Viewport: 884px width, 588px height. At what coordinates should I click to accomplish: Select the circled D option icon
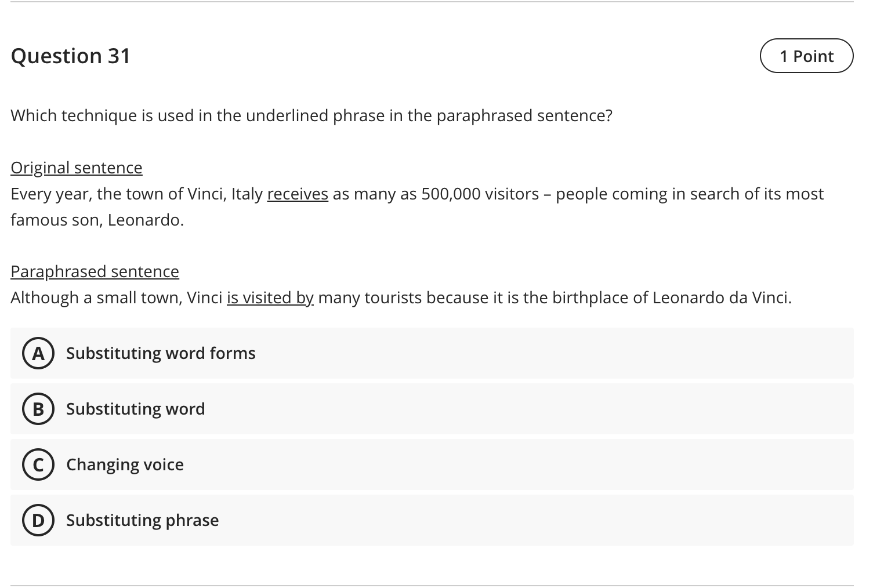[38, 520]
